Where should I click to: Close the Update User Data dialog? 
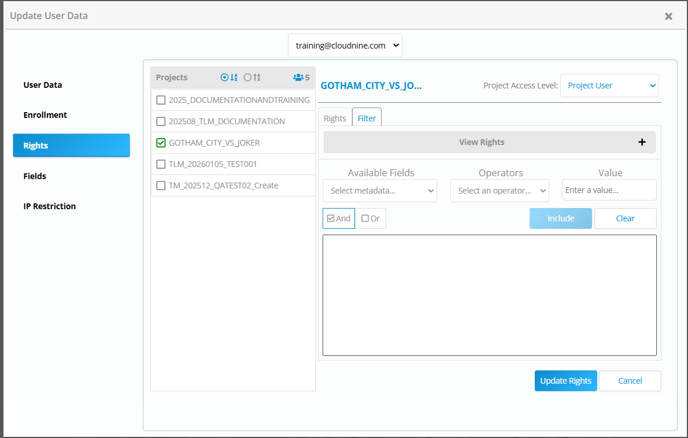click(668, 16)
